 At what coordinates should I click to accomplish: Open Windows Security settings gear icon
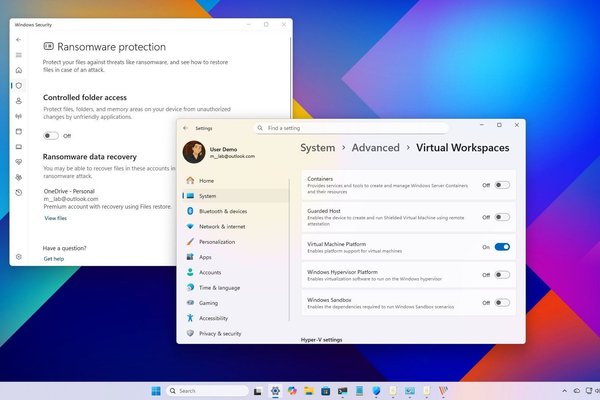point(19,257)
